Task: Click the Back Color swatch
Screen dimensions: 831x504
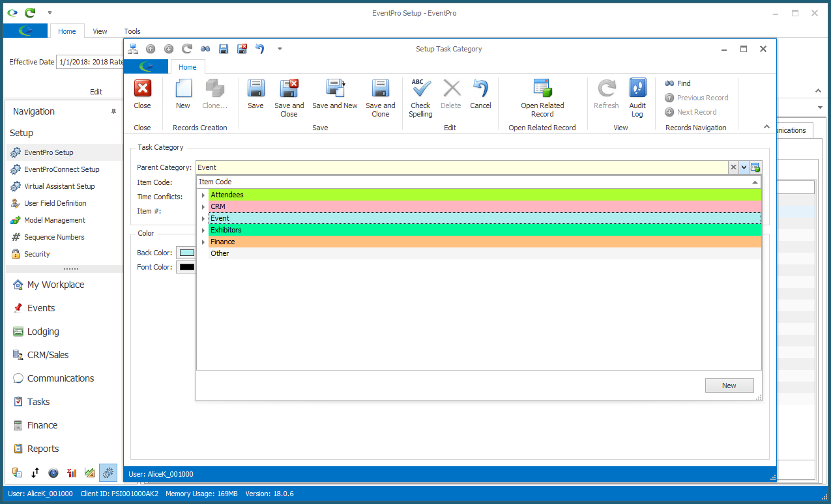Action: click(186, 253)
